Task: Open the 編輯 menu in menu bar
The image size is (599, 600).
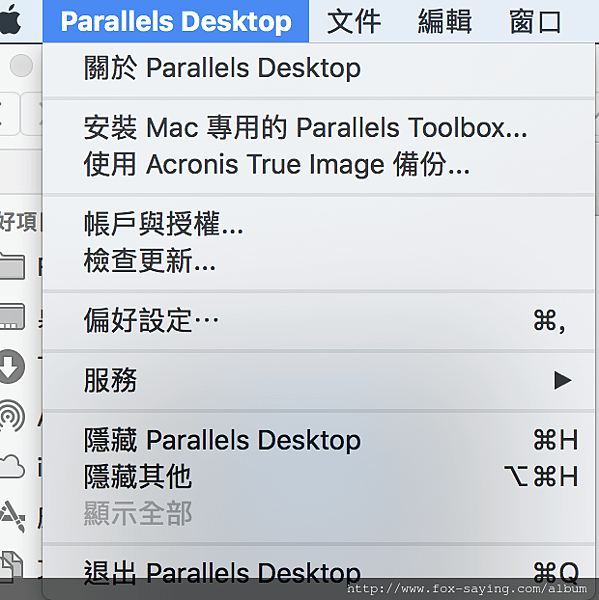Action: pyautogui.click(x=445, y=21)
